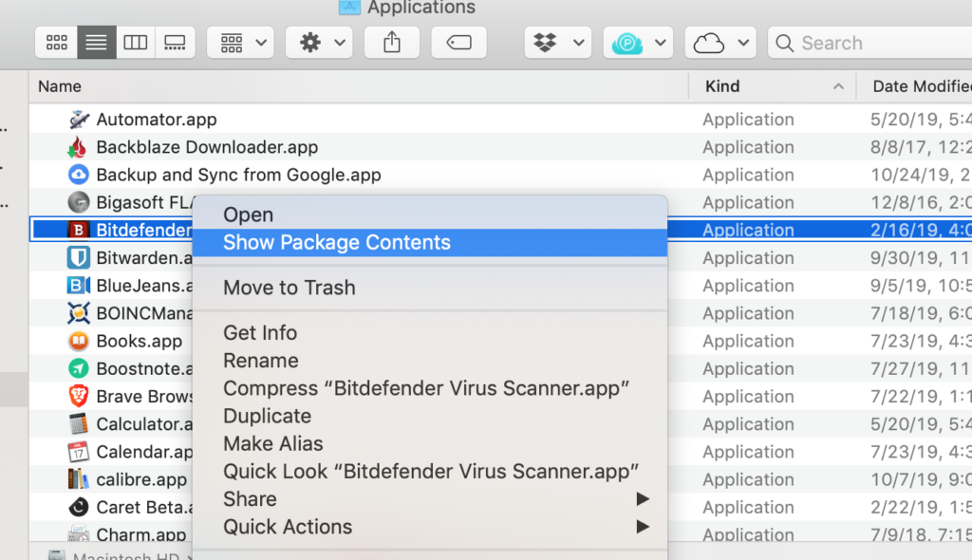972x560 pixels.
Task: Choose Open from the context menu
Action: [430, 215]
